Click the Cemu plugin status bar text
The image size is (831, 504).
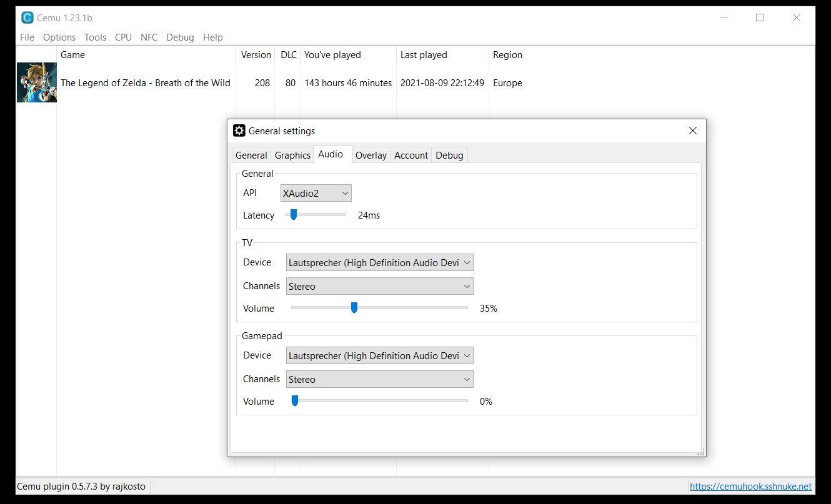click(x=81, y=486)
